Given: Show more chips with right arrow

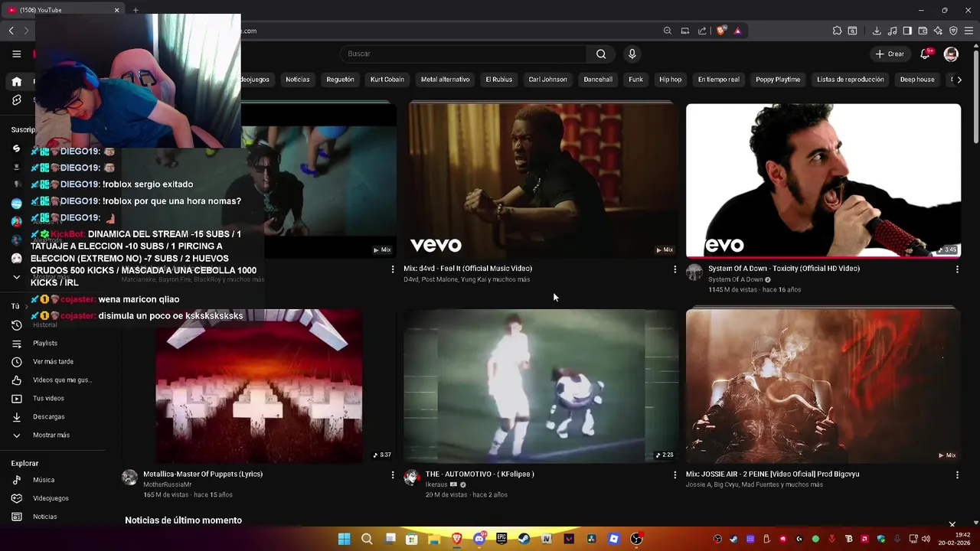Looking at the screenshot, I should coord(959,80).
